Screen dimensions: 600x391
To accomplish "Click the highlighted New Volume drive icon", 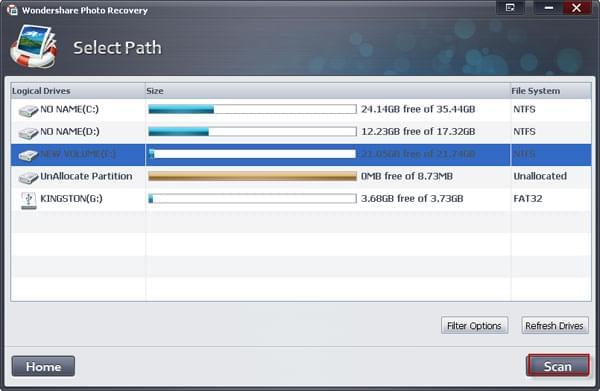I will (28, 155).
